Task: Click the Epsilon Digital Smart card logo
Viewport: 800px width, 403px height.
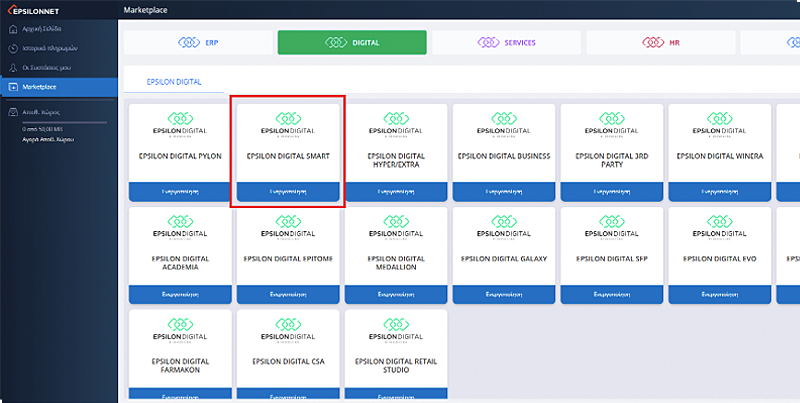Action: point(288,124)
